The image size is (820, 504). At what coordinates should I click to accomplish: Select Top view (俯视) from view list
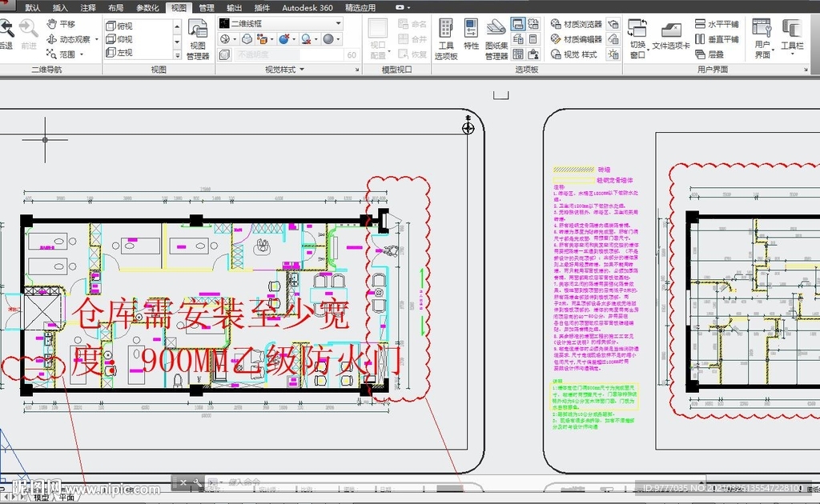click(119, 26)
